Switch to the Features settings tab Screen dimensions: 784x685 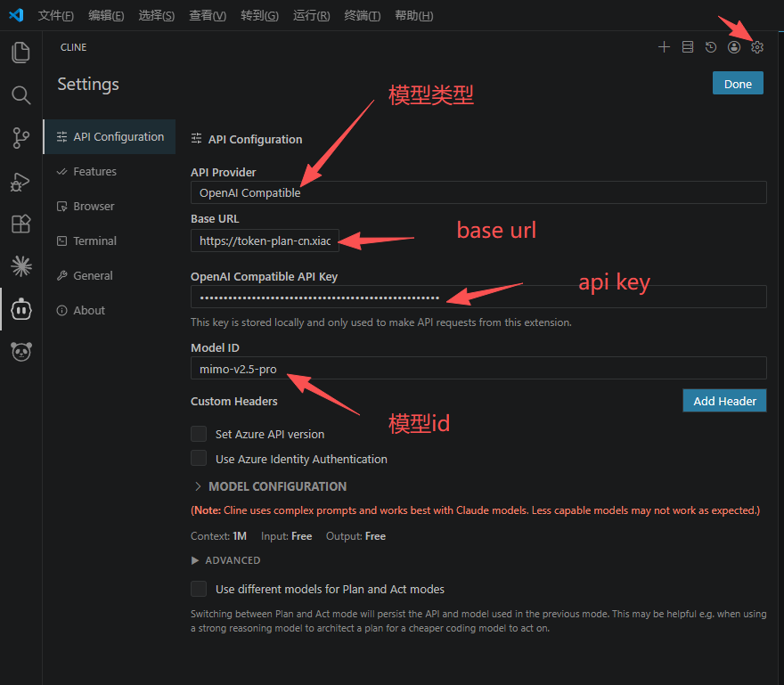(x=94, y=172)
